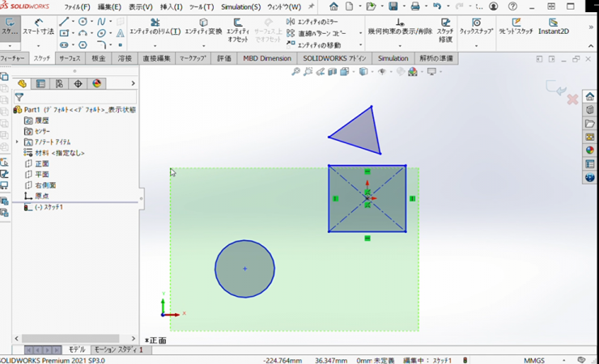599x364 pixels.
Task: Click エンティティ変換 convert entities tool
Action: click(x=203, y=27)
